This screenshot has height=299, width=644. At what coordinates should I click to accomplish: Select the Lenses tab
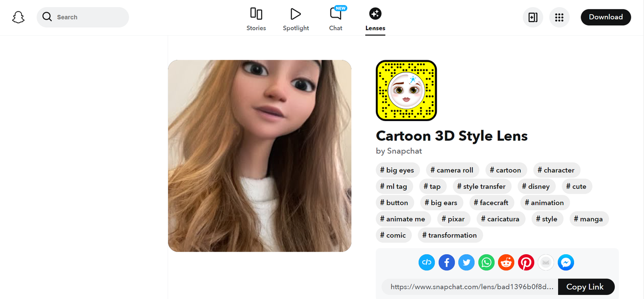375,20
